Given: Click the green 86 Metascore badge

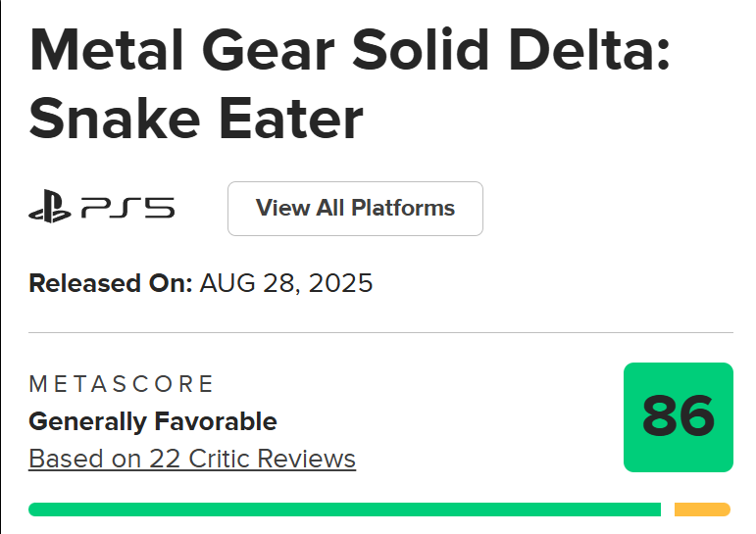Looking at the screenshot, I should pos(678,417).
